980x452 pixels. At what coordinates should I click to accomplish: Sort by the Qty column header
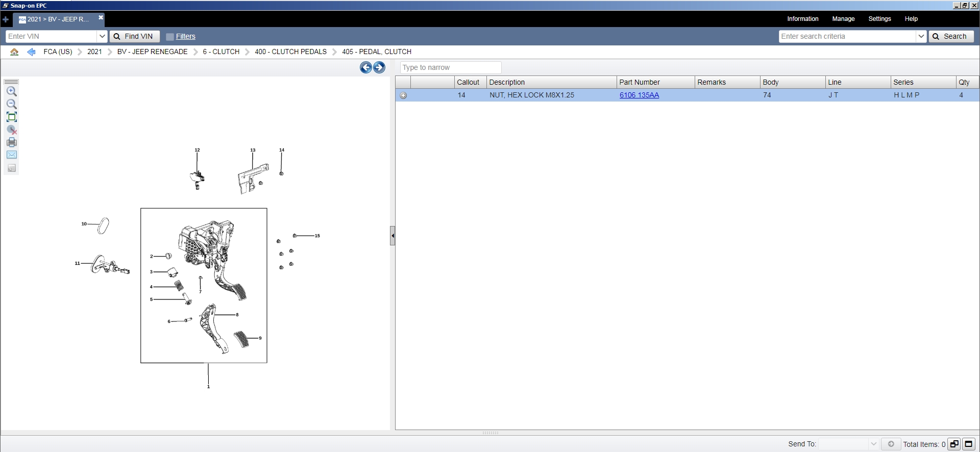point(967,82)
